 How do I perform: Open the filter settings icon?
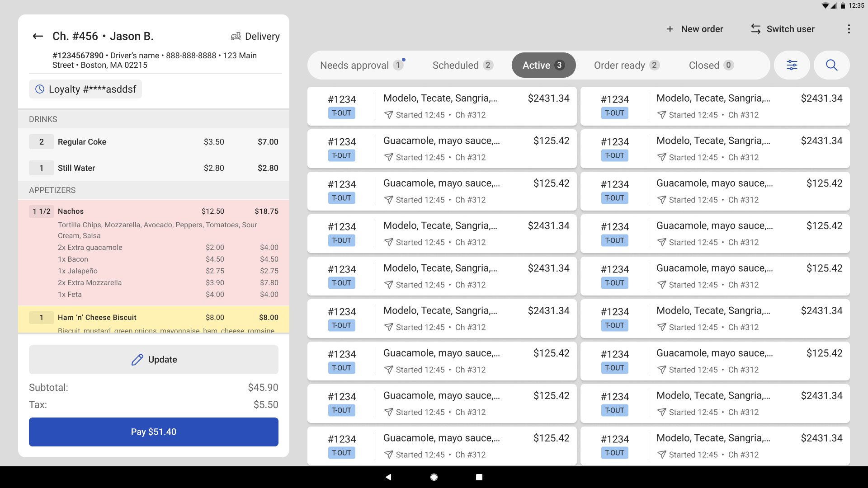pos(792,65)
